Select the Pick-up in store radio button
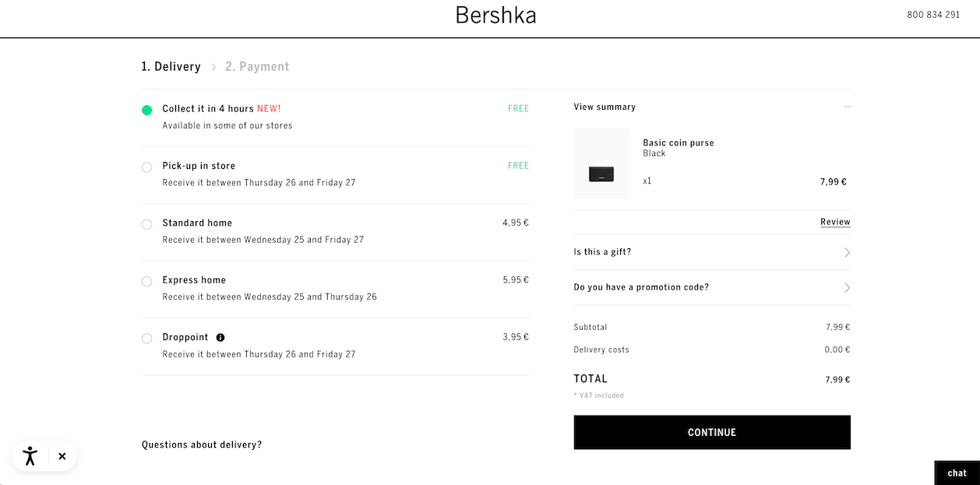 146,167
